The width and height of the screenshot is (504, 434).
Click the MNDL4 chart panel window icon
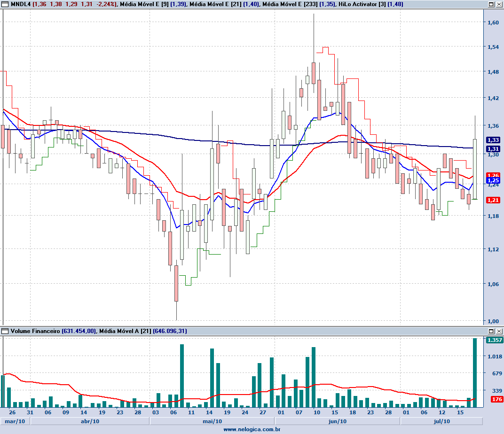click(5, 4)
